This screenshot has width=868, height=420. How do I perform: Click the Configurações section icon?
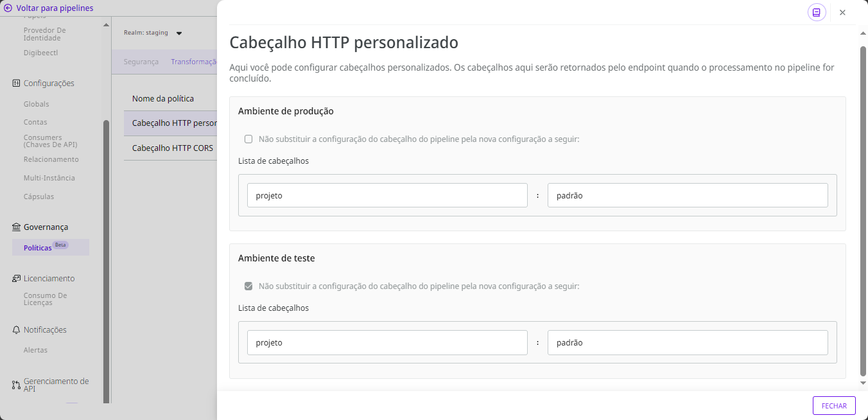click(16, 83)
